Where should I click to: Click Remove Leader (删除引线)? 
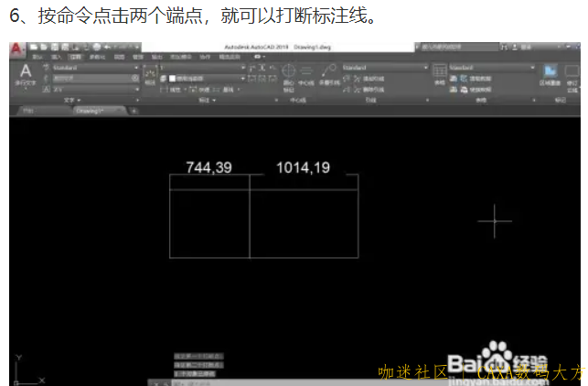[x=369, y=90]
